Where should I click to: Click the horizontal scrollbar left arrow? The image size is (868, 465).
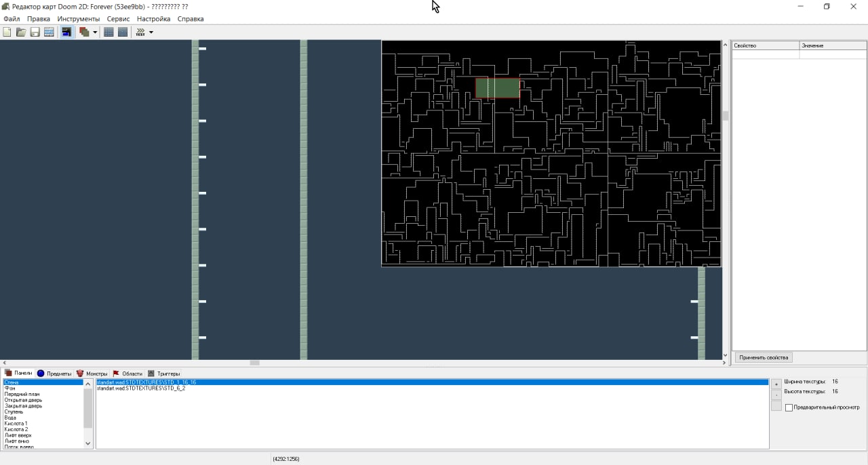point(3,363)
